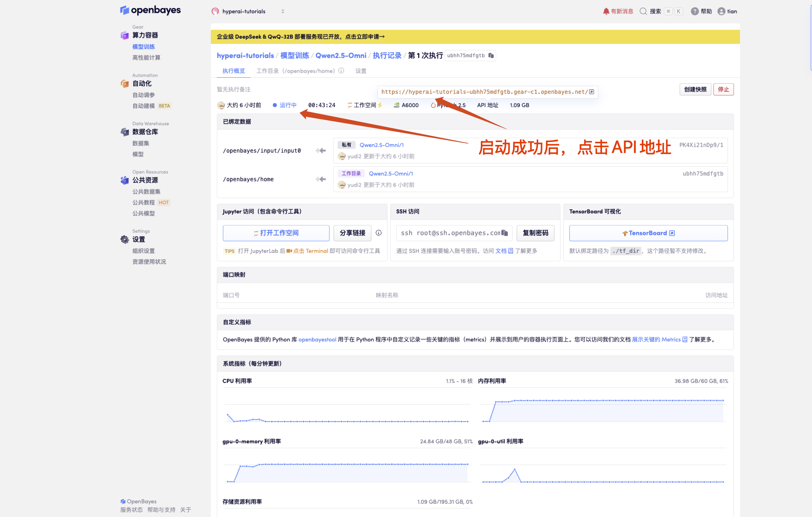Screen dimensions: 812x517
Task: Open the tian user account avatar
Action: (721, 11)
